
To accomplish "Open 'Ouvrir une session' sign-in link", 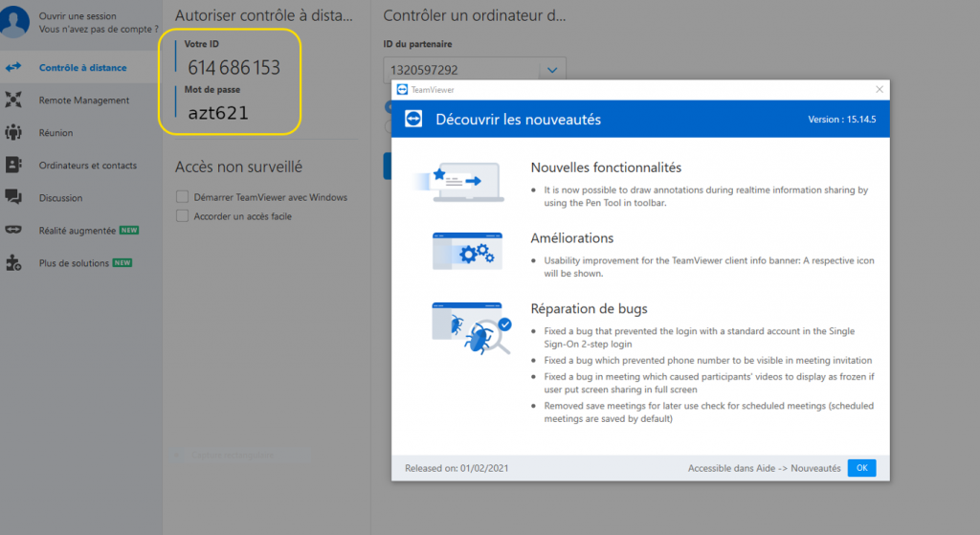I will [78, 16].
